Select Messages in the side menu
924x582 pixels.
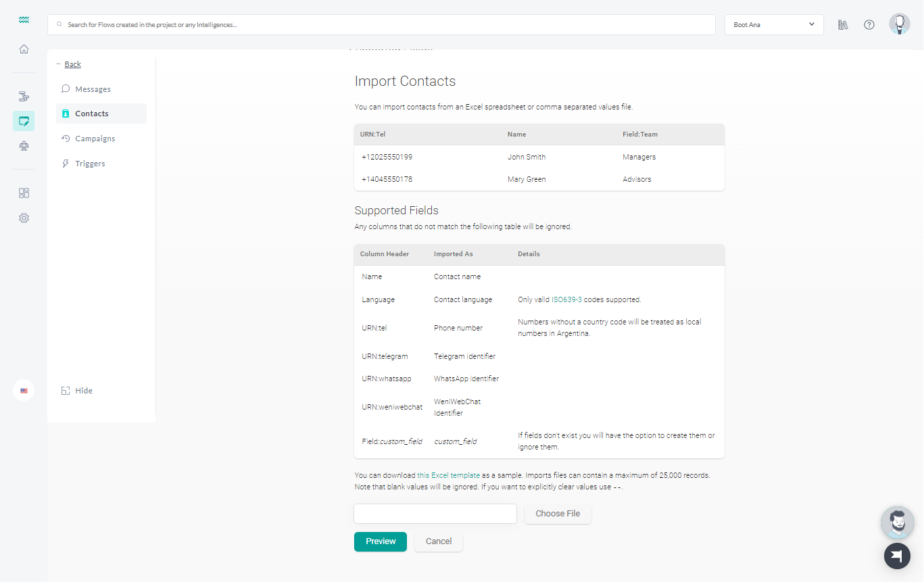click(93, 89)
